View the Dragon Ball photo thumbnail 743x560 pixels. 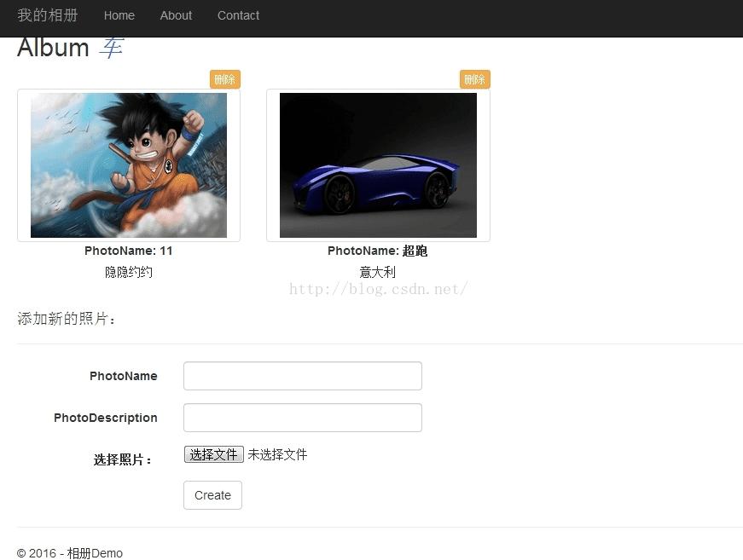(x=129, y=165)
